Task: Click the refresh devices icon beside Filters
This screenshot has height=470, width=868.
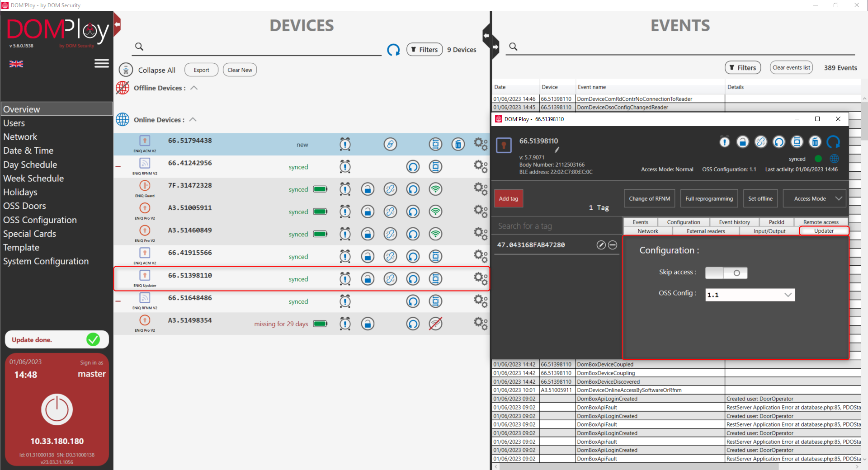Action: pyautogui.click(x=393, y=50)
